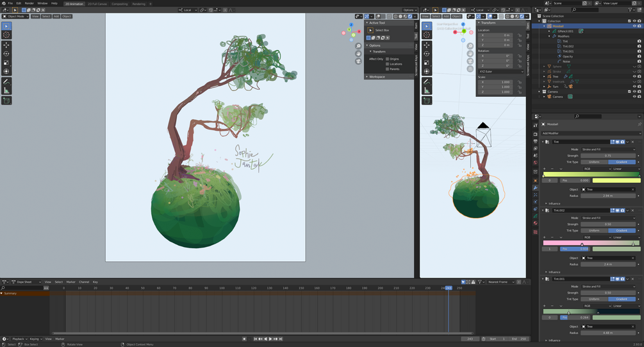644x347 pixels.
Task: Click Tint gradient yellow color swatch
Action: click(x=616, y=180)
